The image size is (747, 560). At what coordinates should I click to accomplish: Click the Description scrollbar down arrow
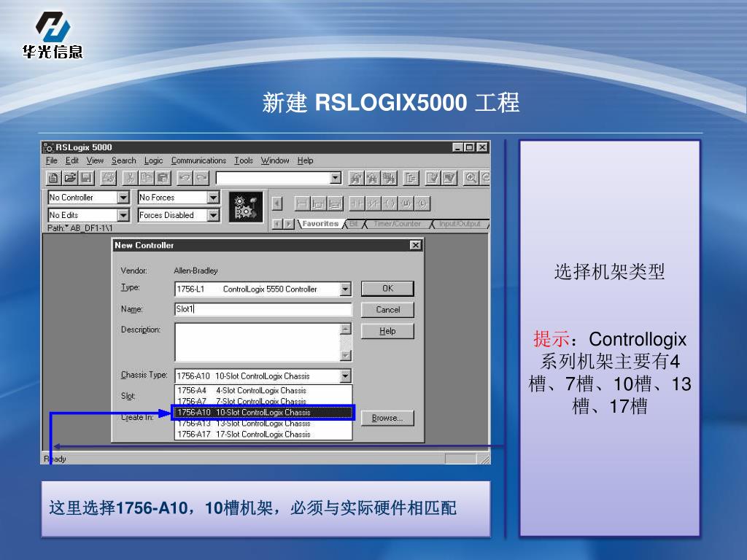pos(346,355)
